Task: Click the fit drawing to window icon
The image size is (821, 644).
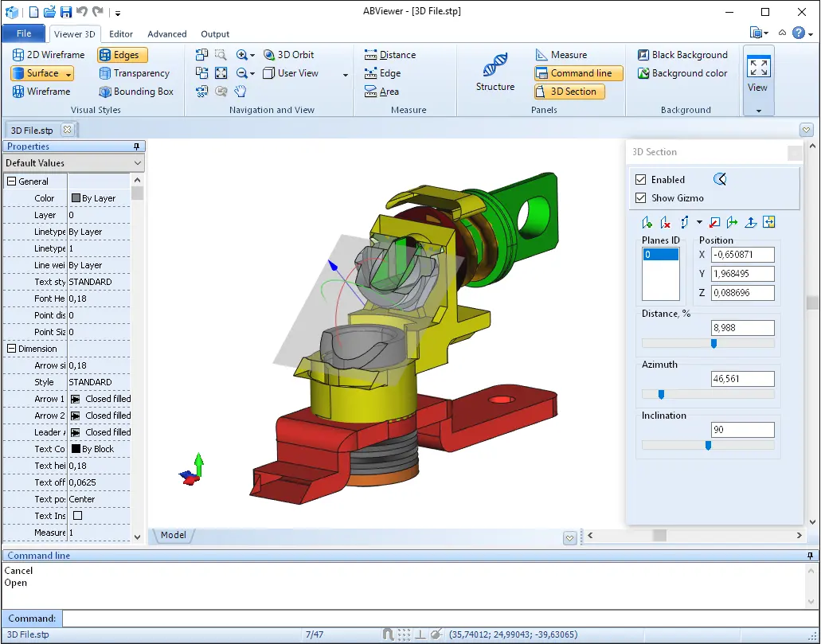Action: [221, 73]
